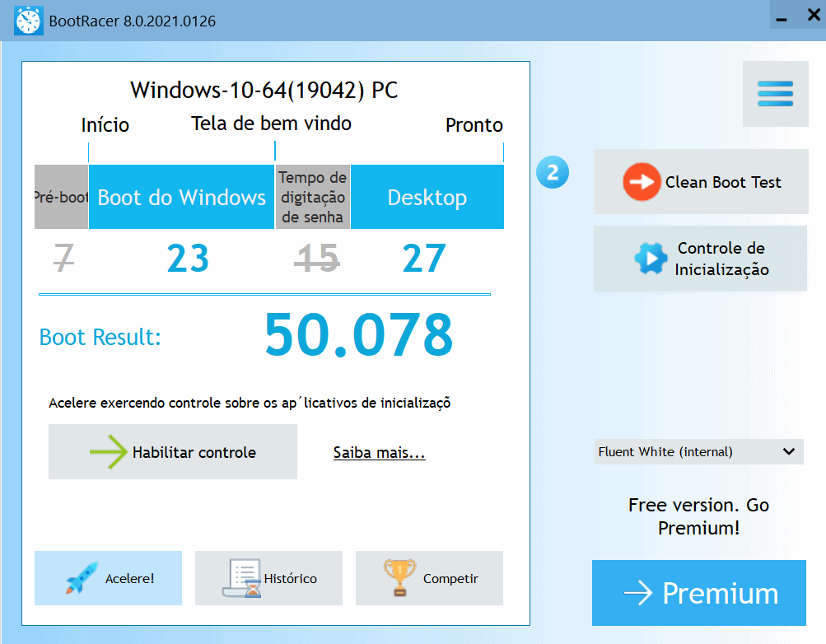
Task: Click the Tela de bem vindo label
Action: 271,124
